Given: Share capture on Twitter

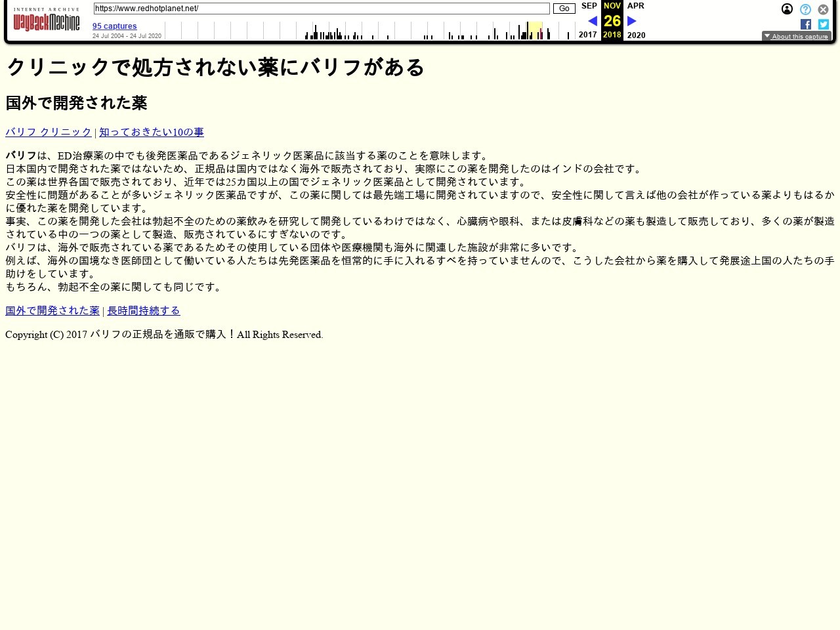Looking at the screenshot, I should click(x=823, y=24).
